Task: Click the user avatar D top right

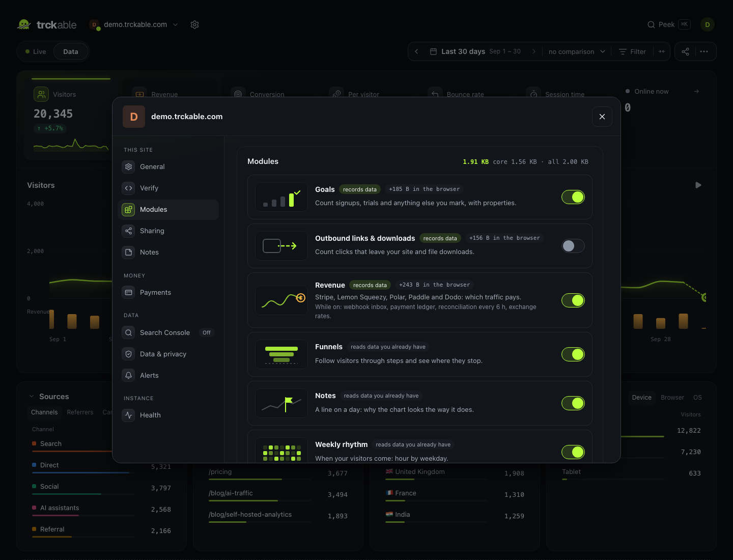Action: point(708,24)
